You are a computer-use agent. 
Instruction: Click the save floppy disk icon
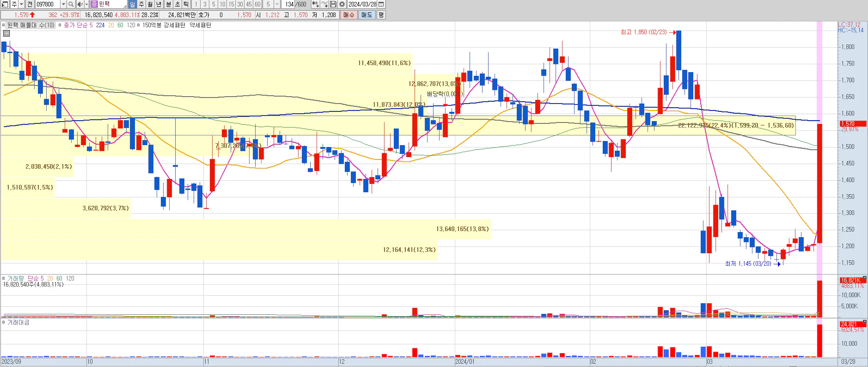(333, 4)
